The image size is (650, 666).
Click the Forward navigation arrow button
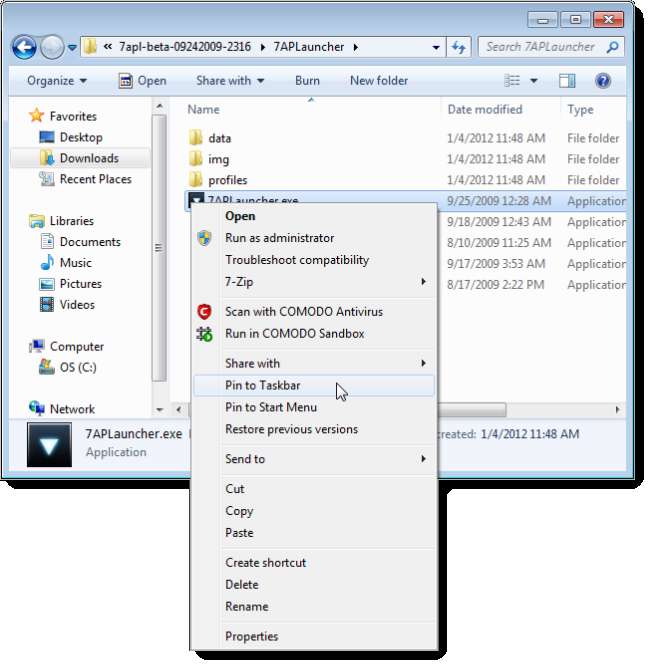52,47
